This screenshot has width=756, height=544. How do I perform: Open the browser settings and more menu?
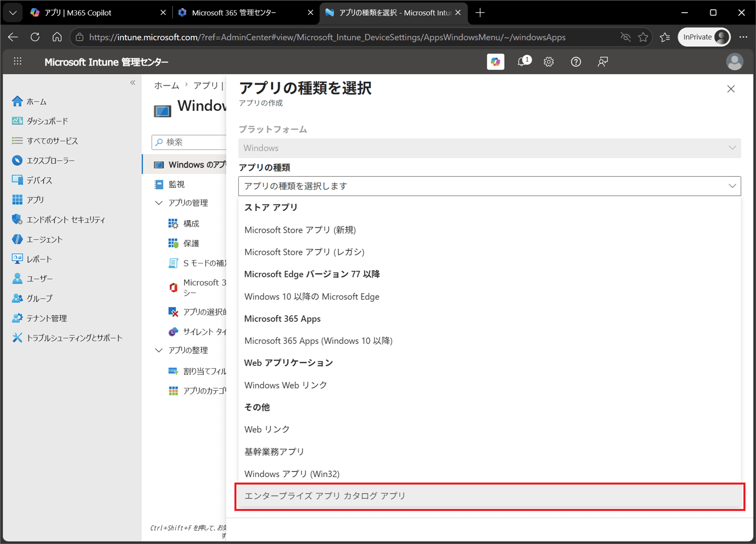click(x=743, y=37)
